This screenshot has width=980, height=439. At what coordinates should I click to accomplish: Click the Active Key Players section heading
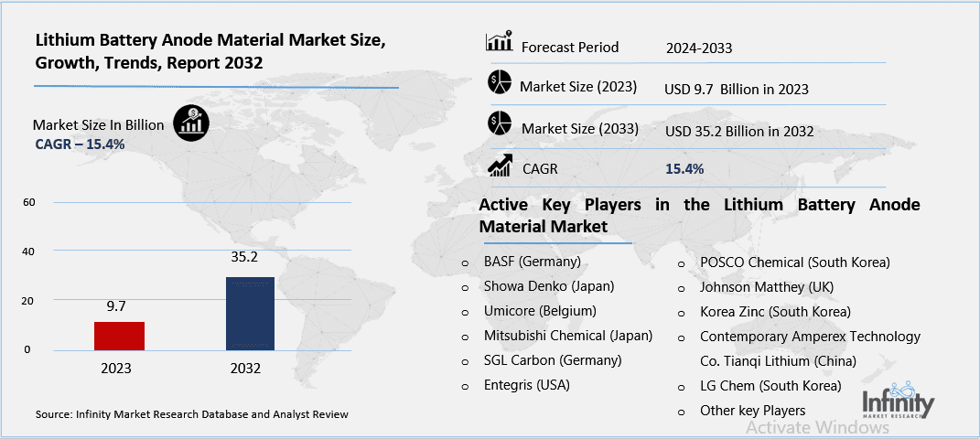coord(699,214)
